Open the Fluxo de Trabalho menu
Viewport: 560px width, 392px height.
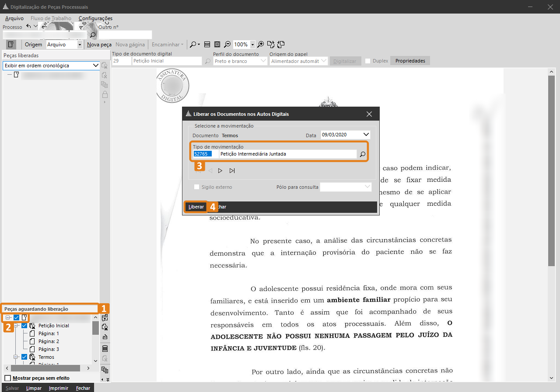click(51, 18)
